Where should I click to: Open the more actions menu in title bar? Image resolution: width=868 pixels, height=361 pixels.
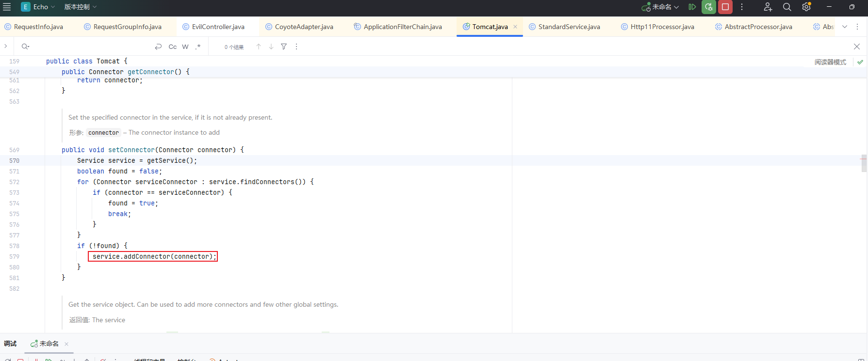pos(742,7)
